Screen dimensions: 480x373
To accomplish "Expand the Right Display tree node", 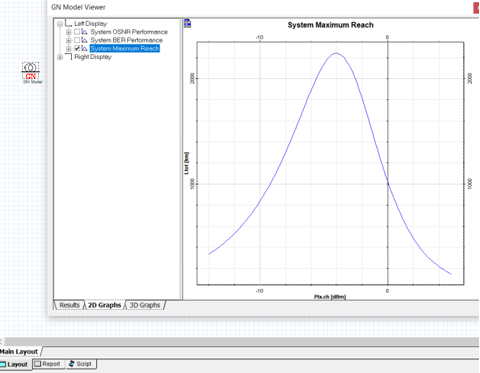I will (60, 57).
